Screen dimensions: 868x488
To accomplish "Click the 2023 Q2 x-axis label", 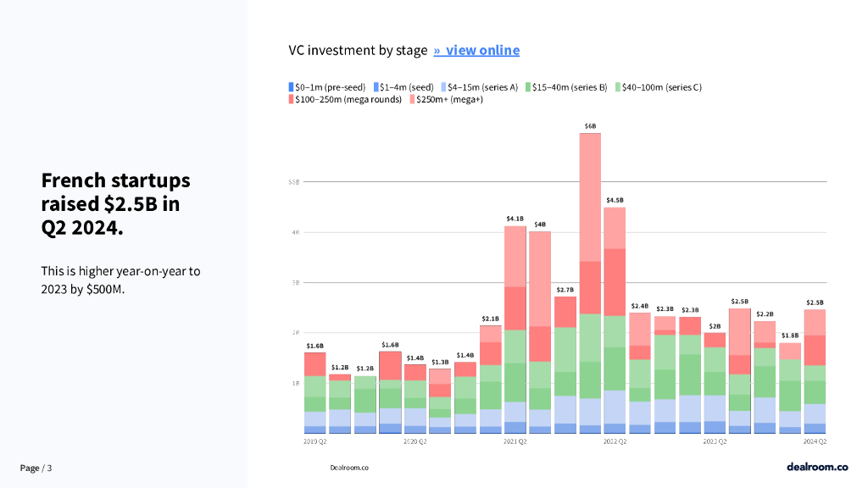I will [x=715, y=441].
